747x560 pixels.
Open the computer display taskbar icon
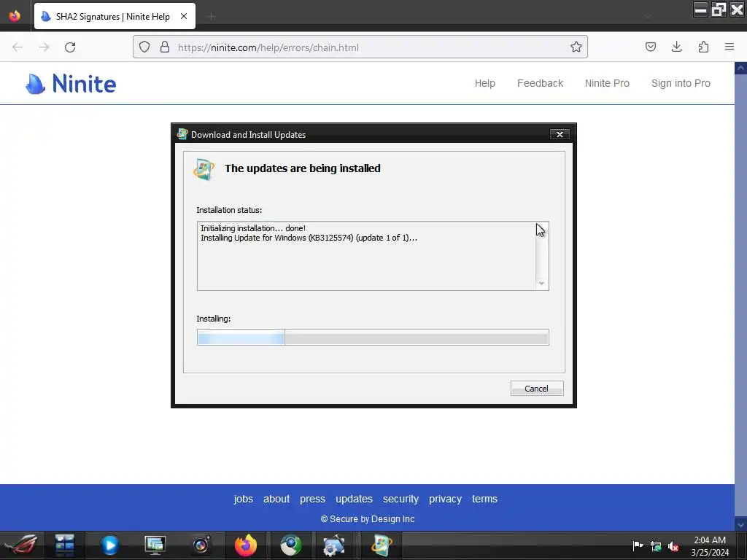pyautogui.click(x=155, y=545)
